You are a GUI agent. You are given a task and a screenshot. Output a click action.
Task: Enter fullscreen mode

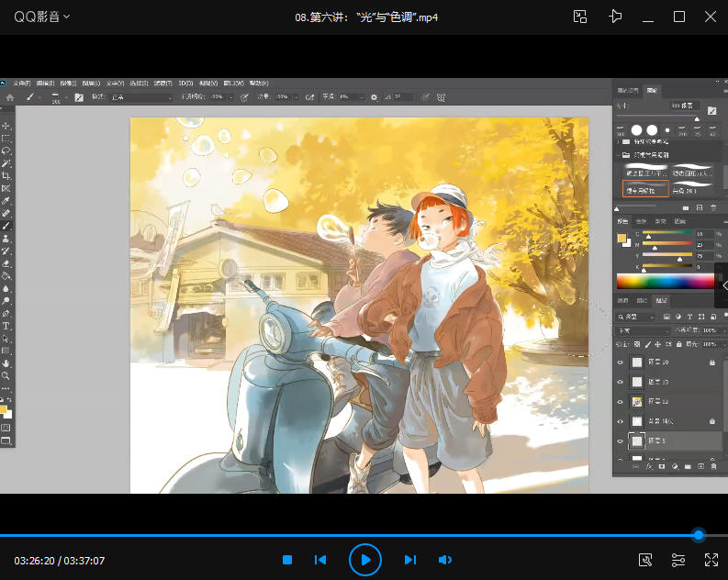711,560
